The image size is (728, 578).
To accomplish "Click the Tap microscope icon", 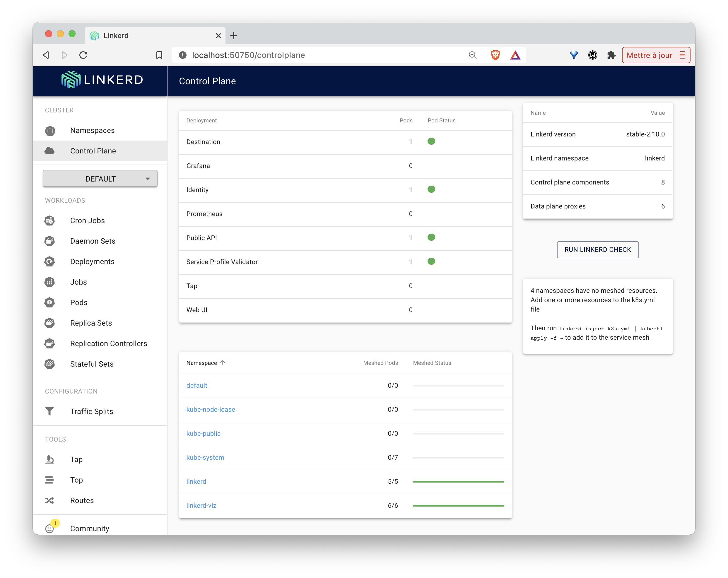I will (50, 459).
